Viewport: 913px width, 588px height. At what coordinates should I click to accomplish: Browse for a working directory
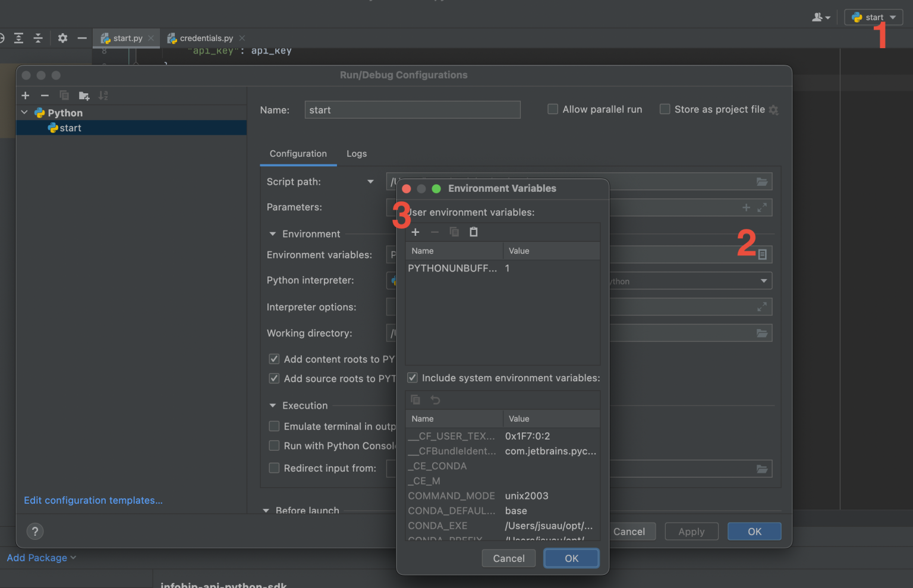click(763, 333)
